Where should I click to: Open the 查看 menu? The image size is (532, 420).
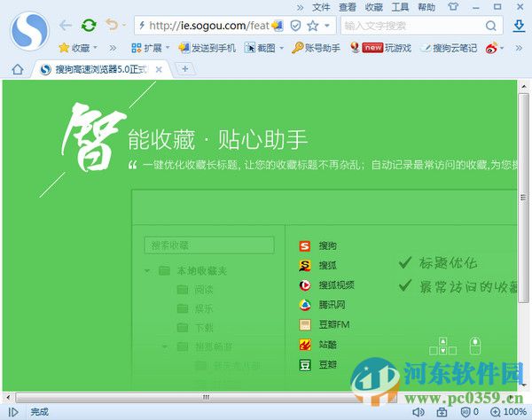pyautogui.click(x=347, y=7)
